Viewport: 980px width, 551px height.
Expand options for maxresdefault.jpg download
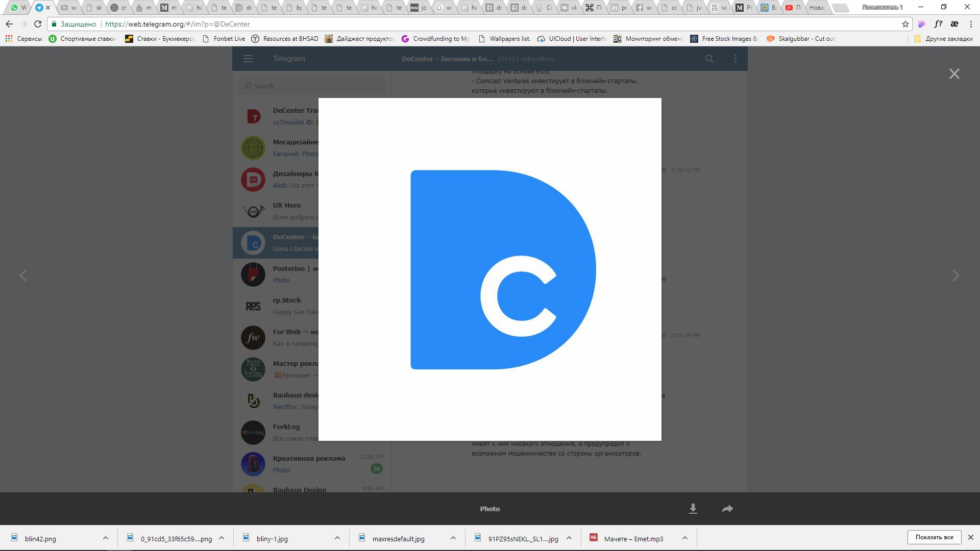pos(453,538)
